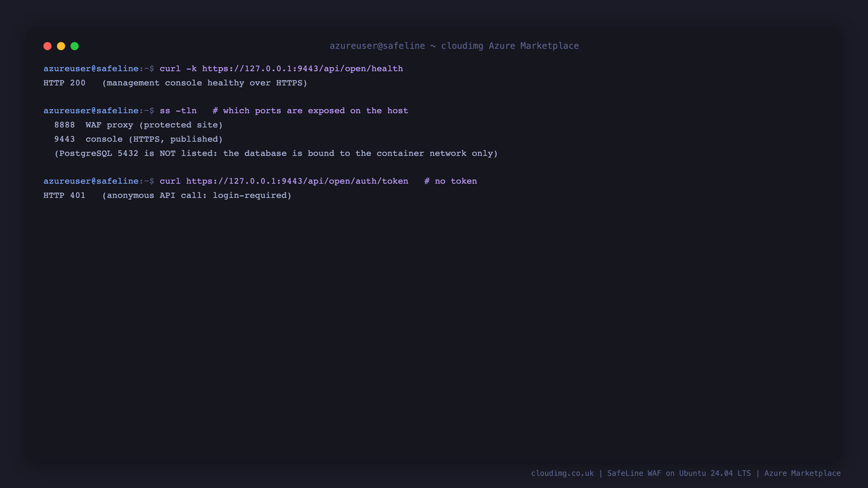
Task: Click the '8888 WAF proxy (protected site)' row
Action: (x=138, y=125)
